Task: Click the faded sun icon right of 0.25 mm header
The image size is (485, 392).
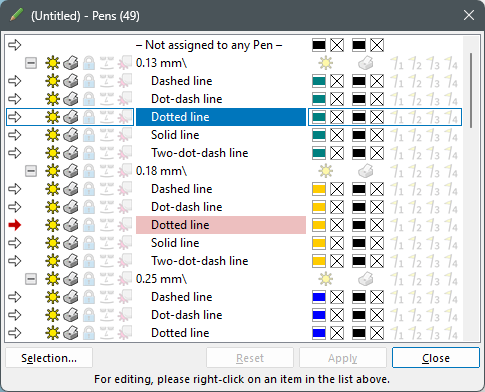Action: click(325, 279)
